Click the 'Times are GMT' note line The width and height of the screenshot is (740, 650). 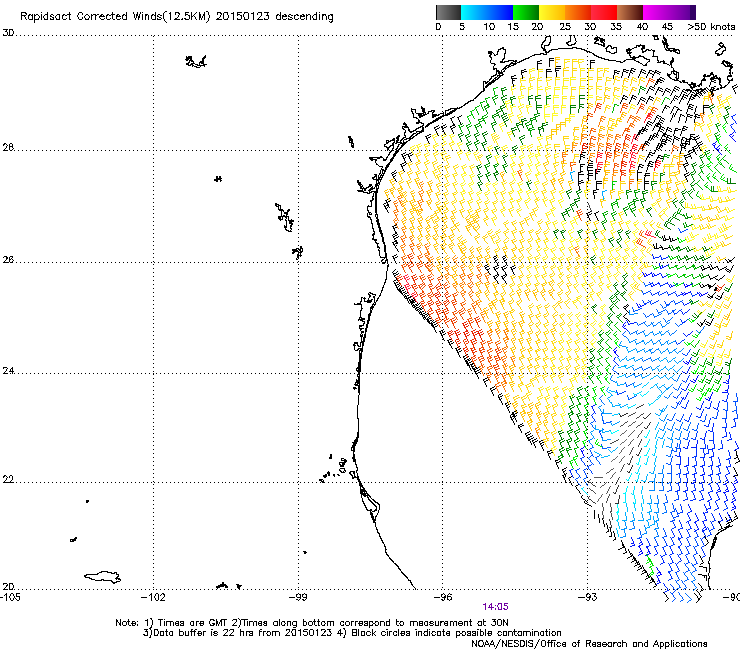tap(312, 623)
